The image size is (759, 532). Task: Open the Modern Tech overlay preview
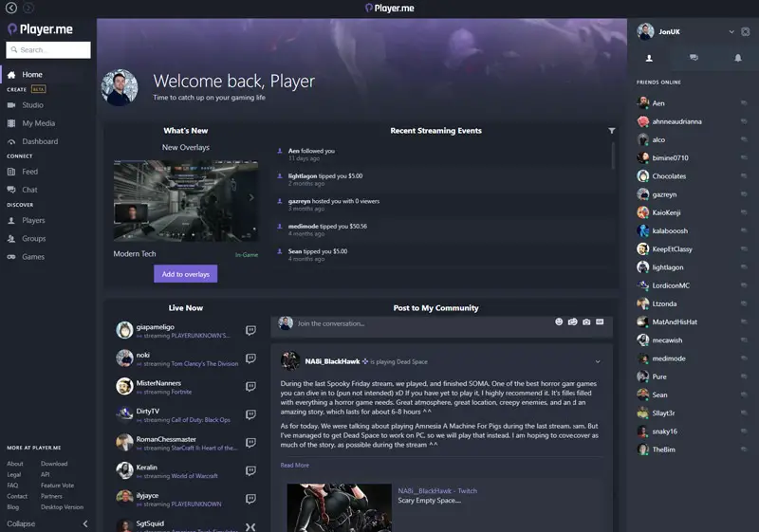click(185, 201)
